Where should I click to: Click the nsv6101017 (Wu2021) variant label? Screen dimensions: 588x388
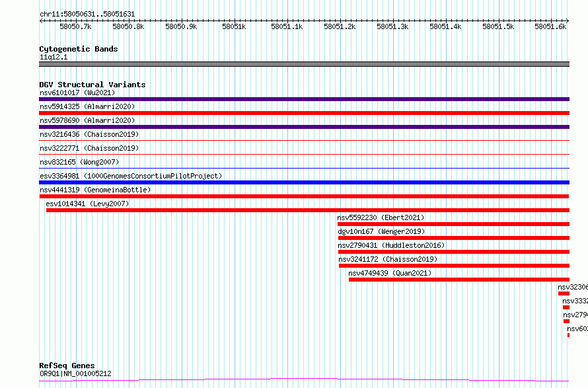click(x=77, y=93)
